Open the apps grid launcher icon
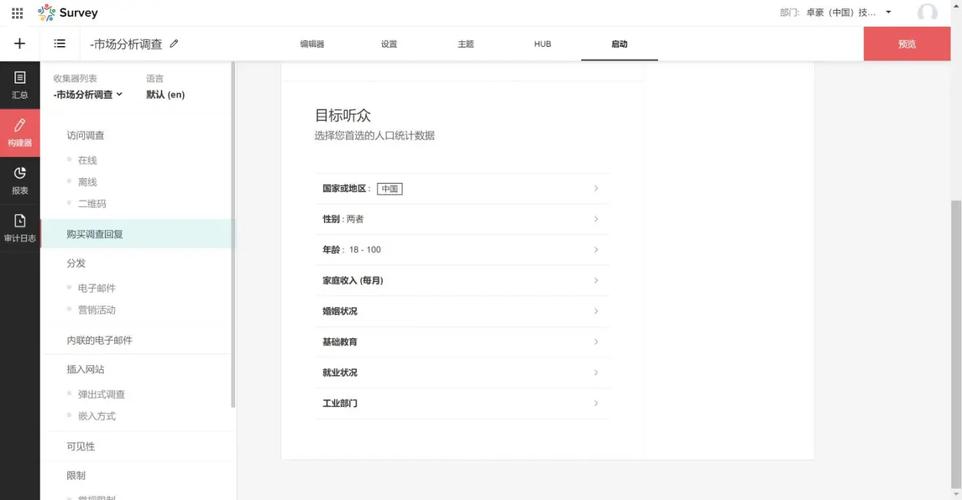962x500 pixels. (x=17, y=13)
